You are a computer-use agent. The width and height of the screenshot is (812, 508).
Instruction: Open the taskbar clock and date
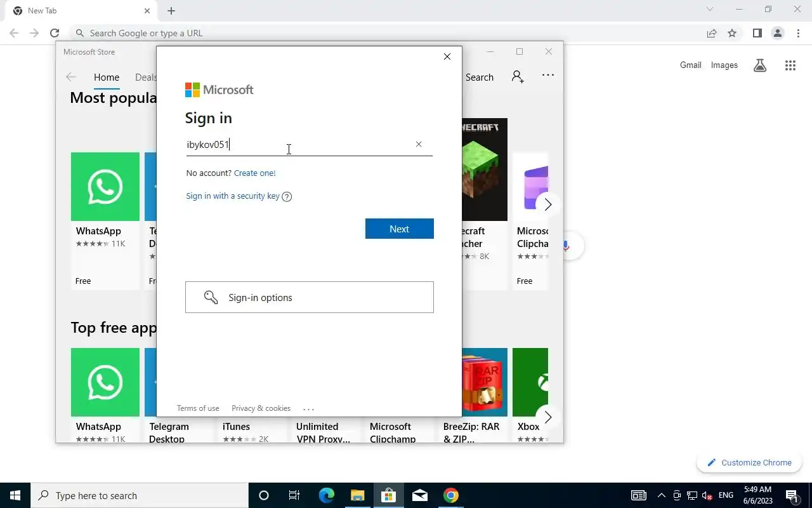tap(757, 495)
